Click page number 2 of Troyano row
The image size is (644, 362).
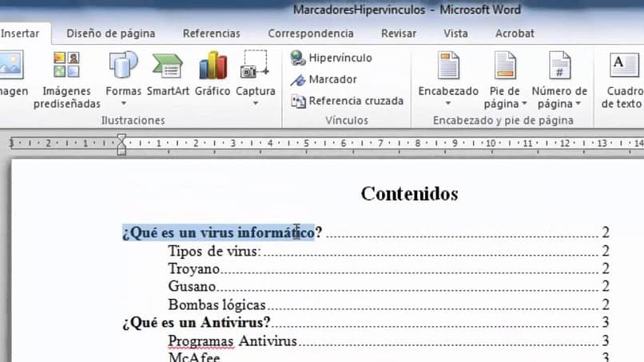coord(606,269)
